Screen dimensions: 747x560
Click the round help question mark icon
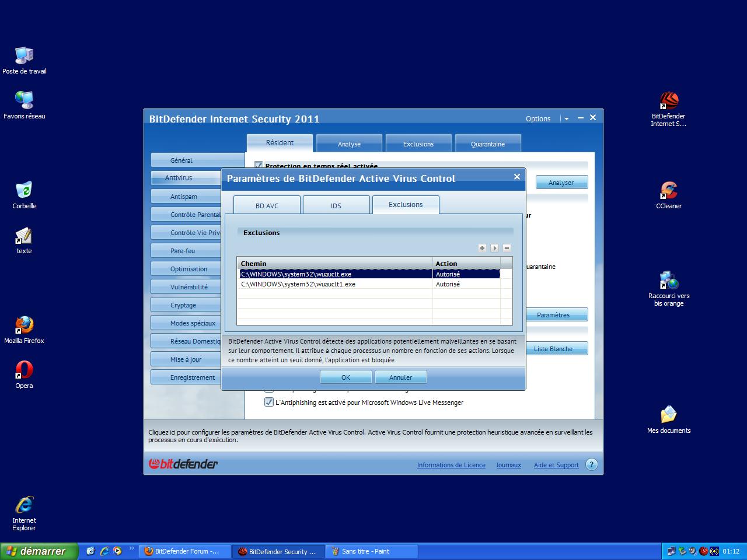pyautogui.click(x=591, y=464)
